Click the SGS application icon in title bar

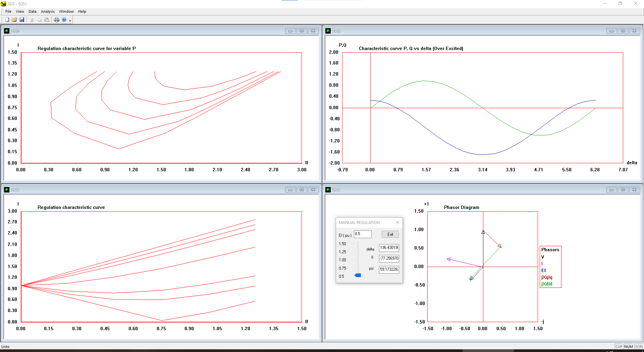tap(3, 4)
